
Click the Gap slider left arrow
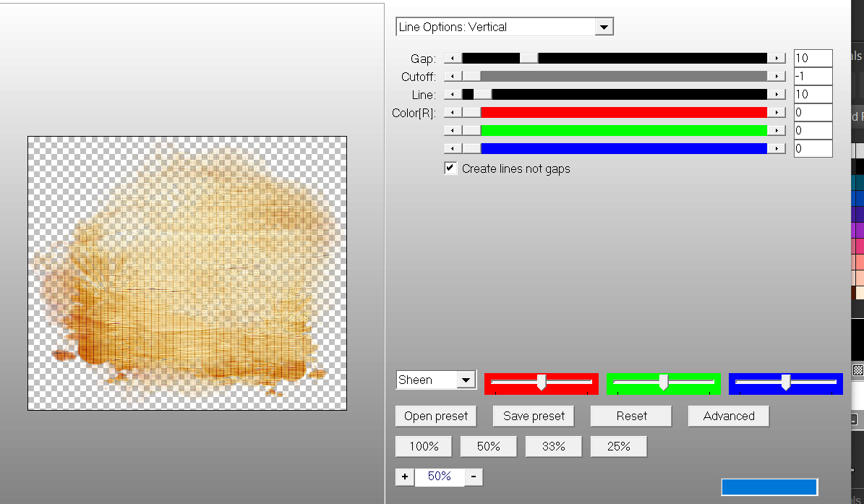(453, 58)
